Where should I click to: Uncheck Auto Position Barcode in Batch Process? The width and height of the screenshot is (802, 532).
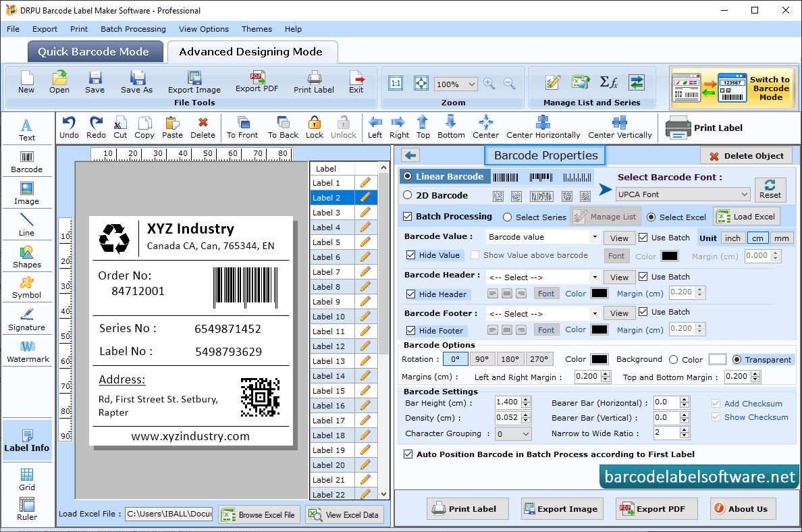408,454
